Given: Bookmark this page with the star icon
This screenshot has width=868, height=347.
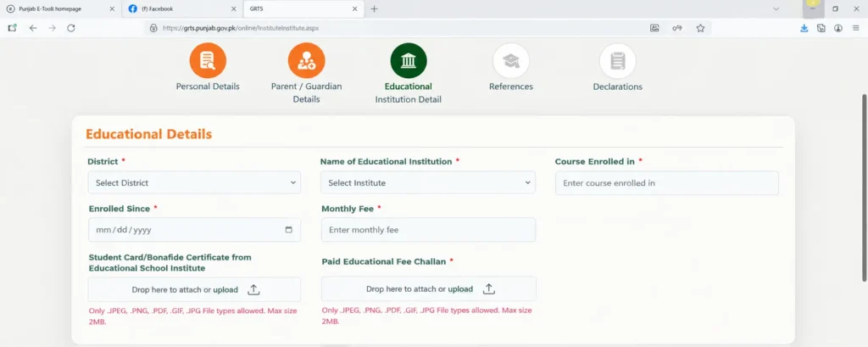Looking at the screenshot, I should coord(700,28).
